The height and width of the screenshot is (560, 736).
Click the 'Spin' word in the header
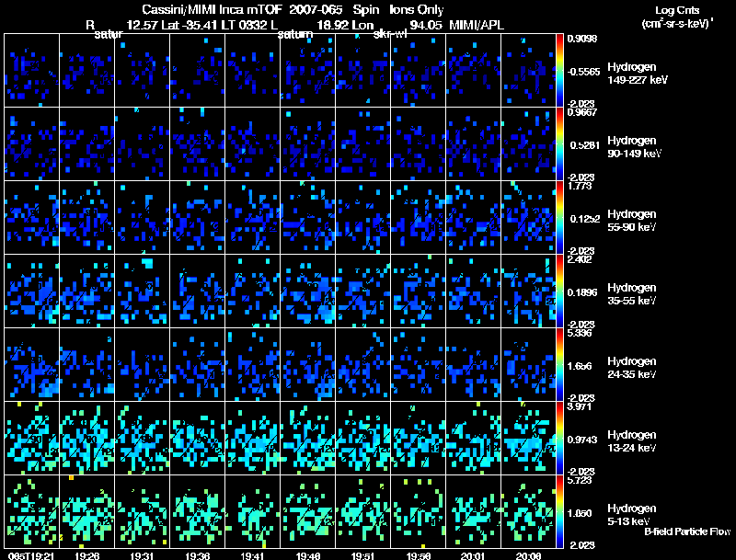(365, 10)
